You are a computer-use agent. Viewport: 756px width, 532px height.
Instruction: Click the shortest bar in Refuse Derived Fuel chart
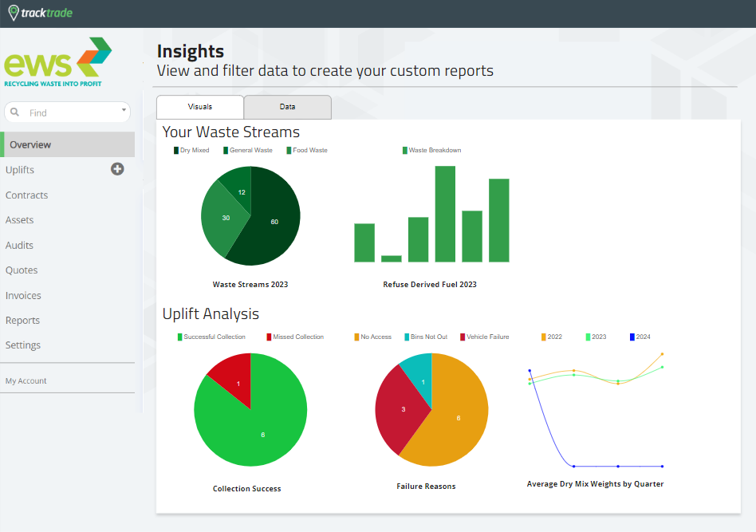tap(392, 259)
